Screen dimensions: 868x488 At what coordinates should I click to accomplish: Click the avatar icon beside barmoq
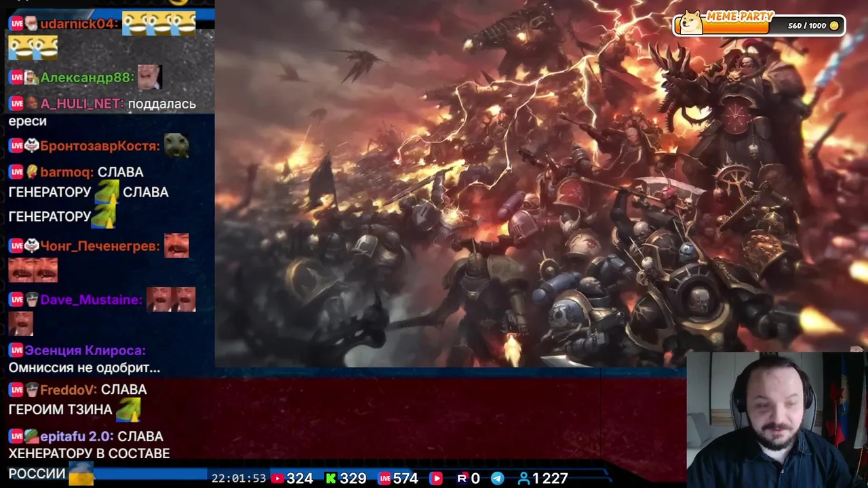pos(32,172)
